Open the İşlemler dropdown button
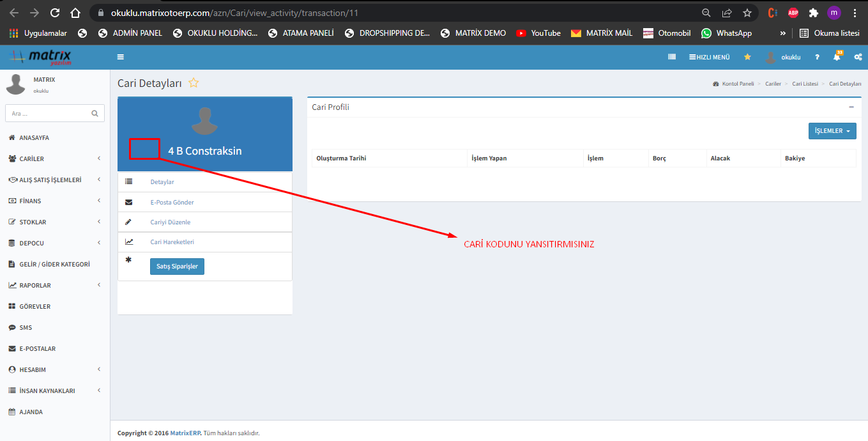868x441 pixels. pos(832,131)
